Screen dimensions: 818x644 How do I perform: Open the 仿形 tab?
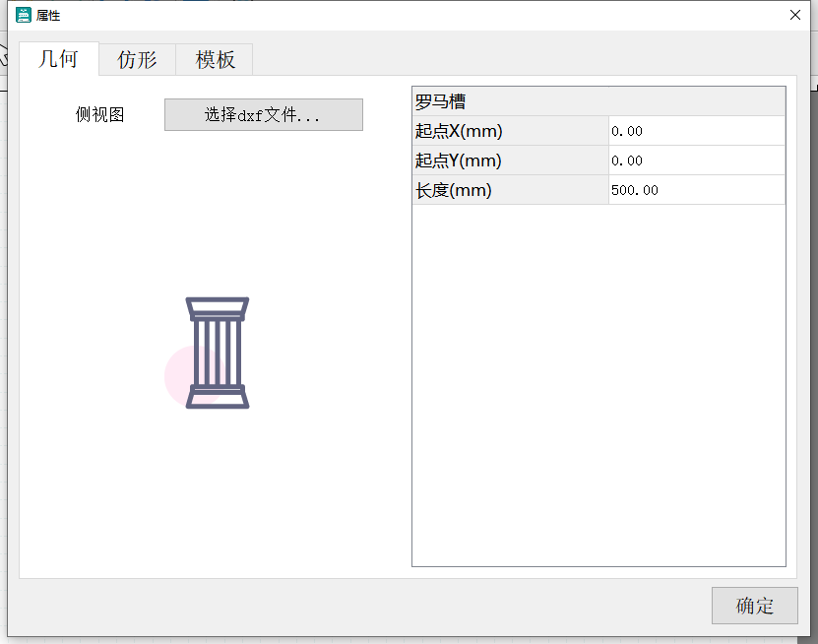[137, 59]
